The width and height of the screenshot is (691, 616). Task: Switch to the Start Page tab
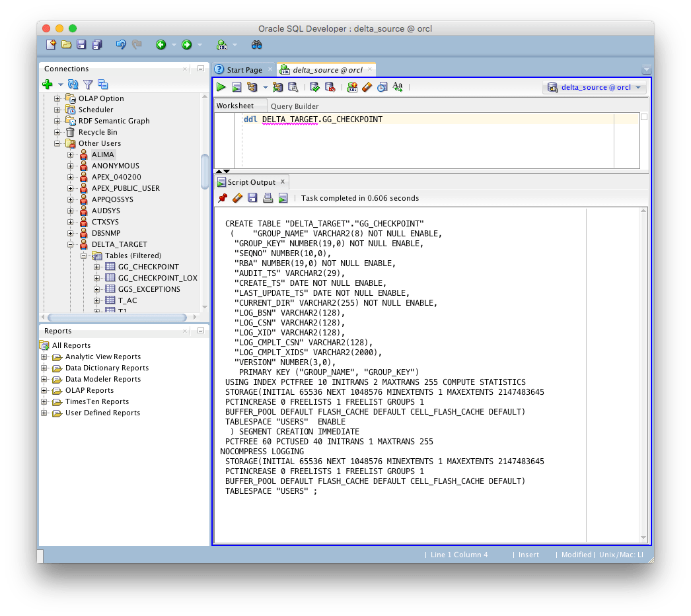[x=244, y=70]
